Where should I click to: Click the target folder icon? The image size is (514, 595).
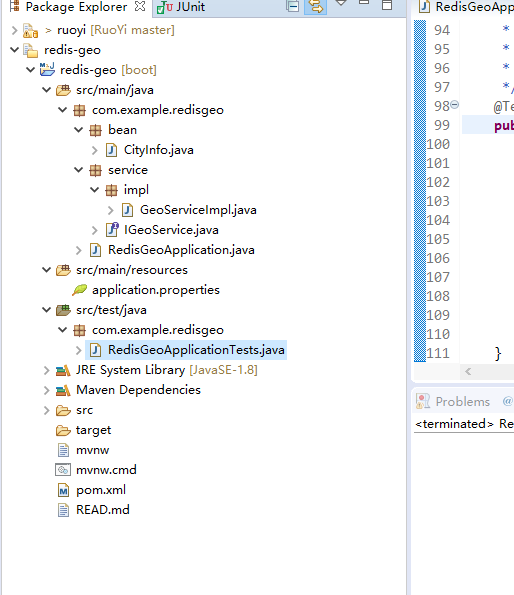tap(63, 430)
